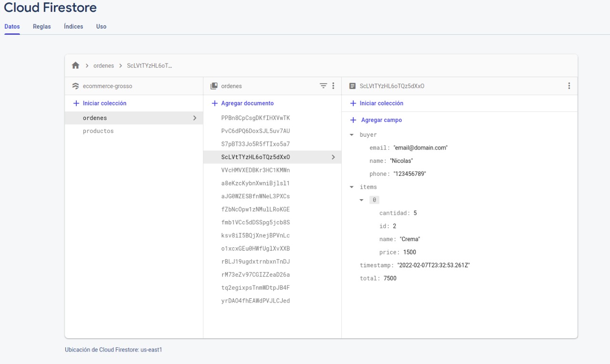Click the ordenes breadcrumb link
This screenshot has width=610, height=364.
(x=103, y=66)
